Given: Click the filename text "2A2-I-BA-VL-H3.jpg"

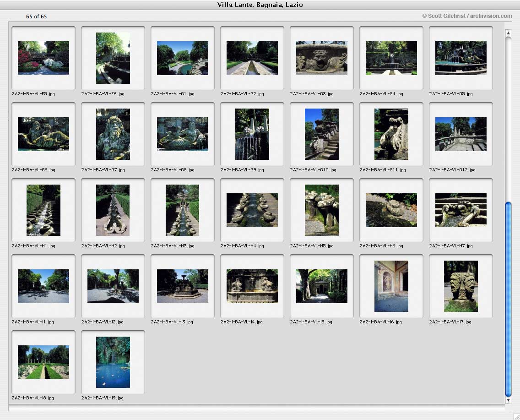Looking at the screenshot, I should click(173, 246).
